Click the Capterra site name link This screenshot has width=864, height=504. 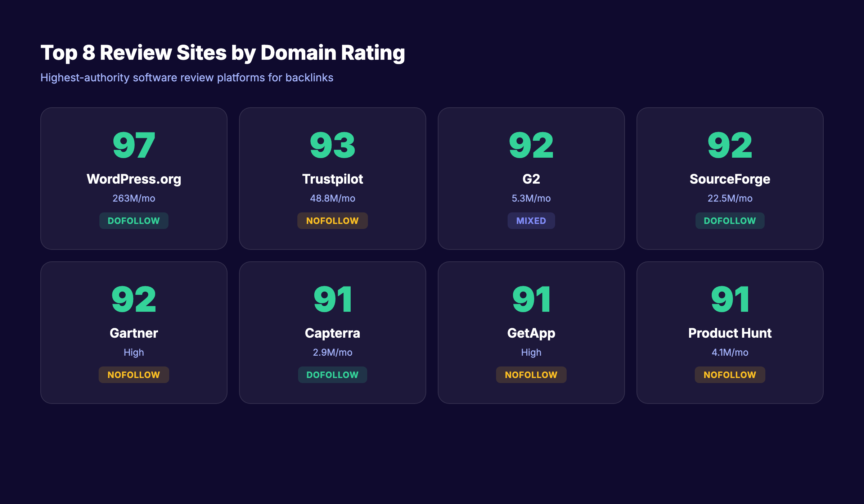pyautogui.click(x=332, y=333)
